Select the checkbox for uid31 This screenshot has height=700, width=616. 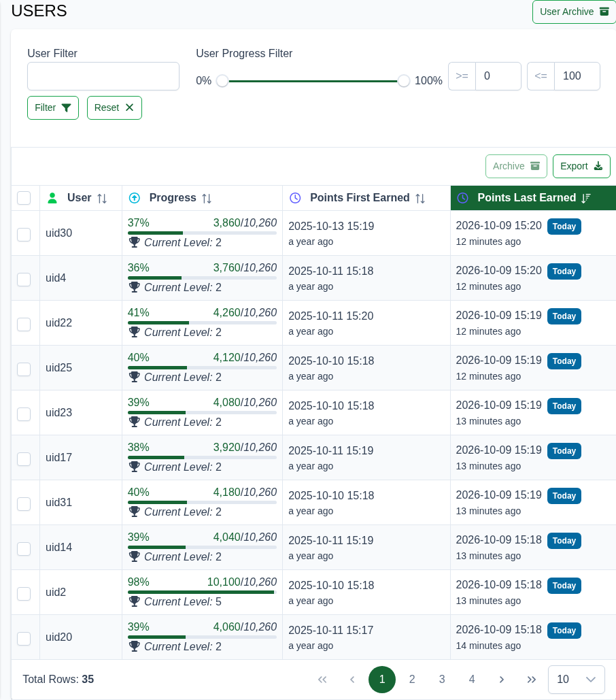[24, 504]
